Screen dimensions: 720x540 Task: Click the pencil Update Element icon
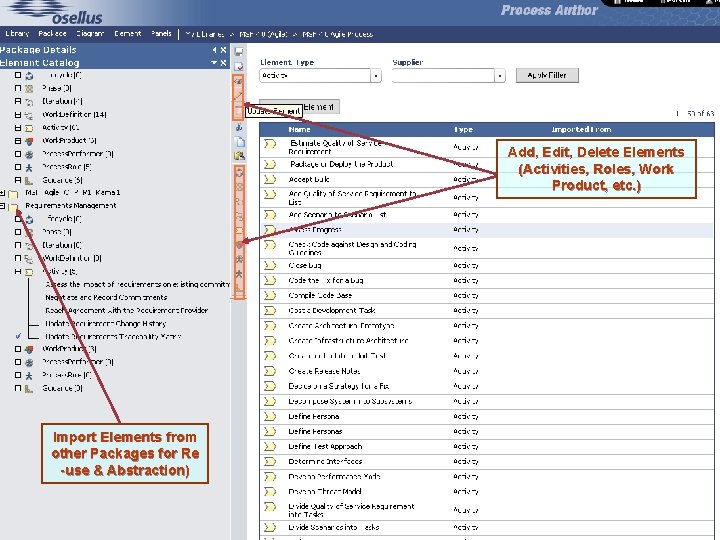click(x=239, y=96)
